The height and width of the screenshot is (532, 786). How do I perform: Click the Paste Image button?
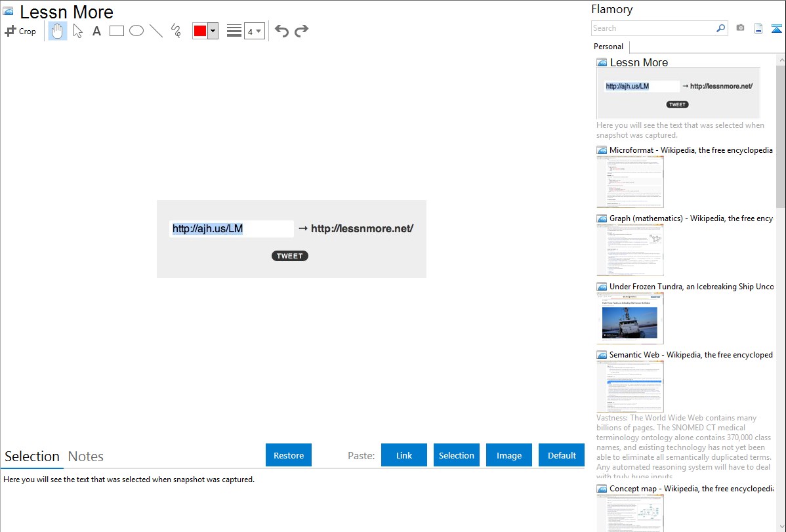tap(509, 455)
